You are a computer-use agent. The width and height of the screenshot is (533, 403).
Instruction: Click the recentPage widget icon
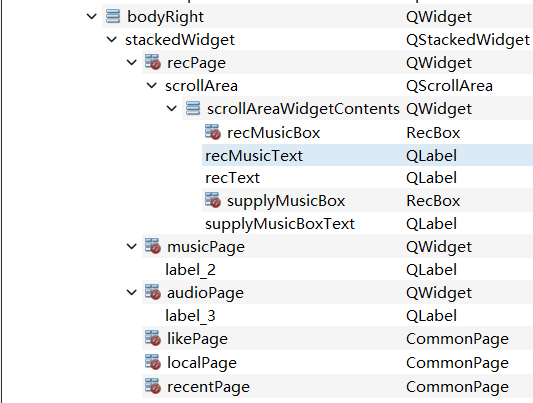tap(153, 386)
